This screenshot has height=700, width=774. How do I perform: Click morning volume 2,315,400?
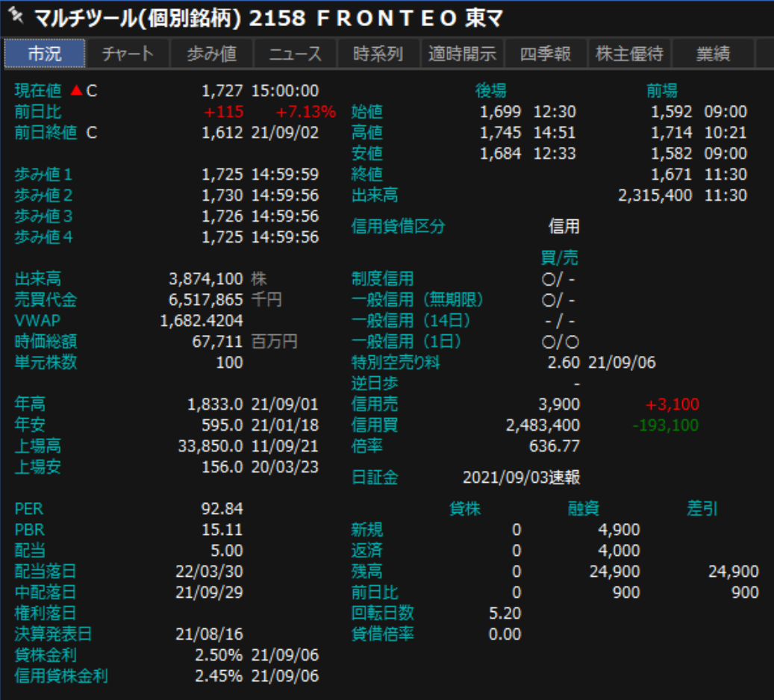coord(655,195)
